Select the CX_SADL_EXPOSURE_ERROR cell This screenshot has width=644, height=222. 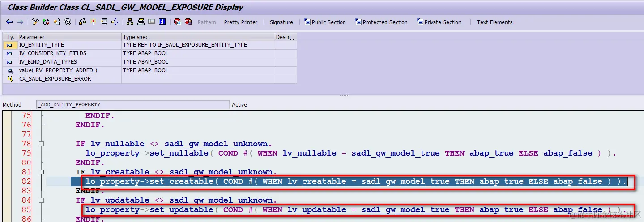point(69,79)
